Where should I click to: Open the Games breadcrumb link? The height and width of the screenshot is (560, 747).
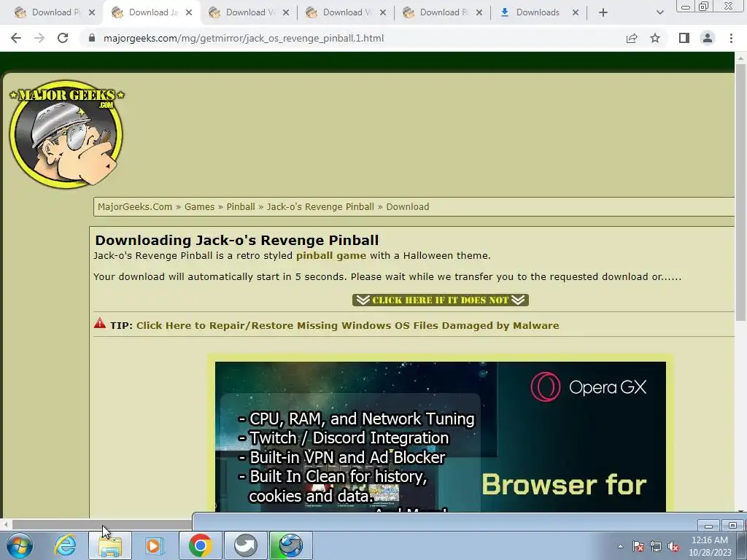tap(200, 206)
